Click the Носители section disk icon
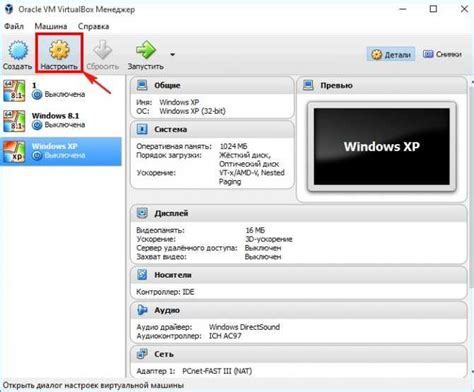Viewport: 474px width, 392px height. point(142,275)
